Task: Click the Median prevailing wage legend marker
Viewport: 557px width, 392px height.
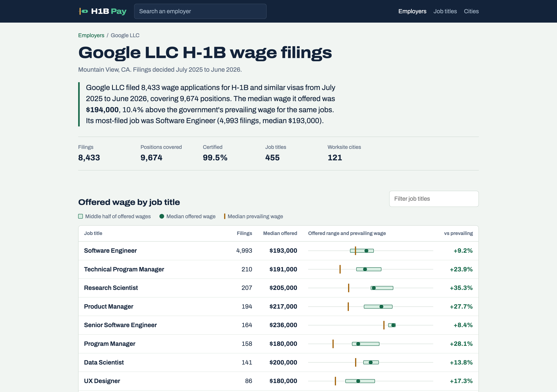Action: pos(225,216)
